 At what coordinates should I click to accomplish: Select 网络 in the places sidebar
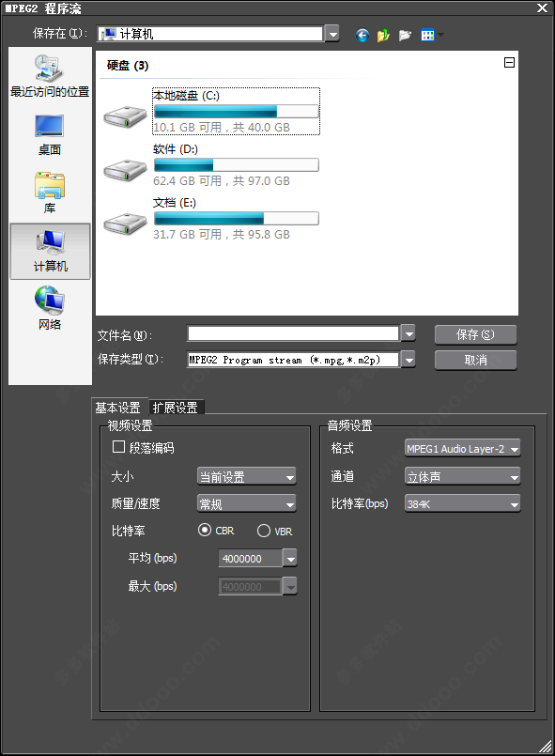[x=50, y=309]
